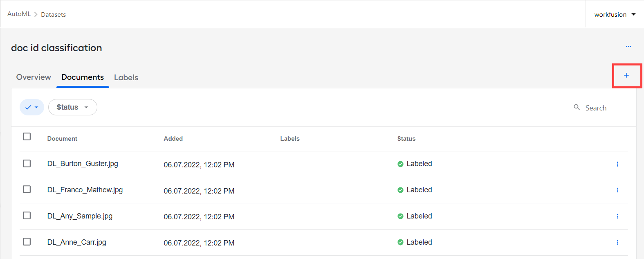Viewport: 644px width, 259px height.
Task: Open the dataset three-dot options menu
Action: click(x=628, y=47)
